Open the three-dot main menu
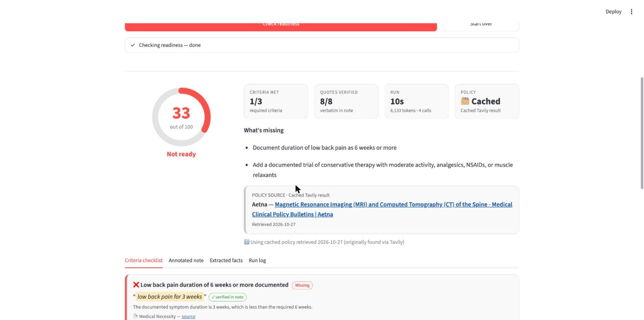Viewport: 644px width, 320px height. tap(631, 12)
